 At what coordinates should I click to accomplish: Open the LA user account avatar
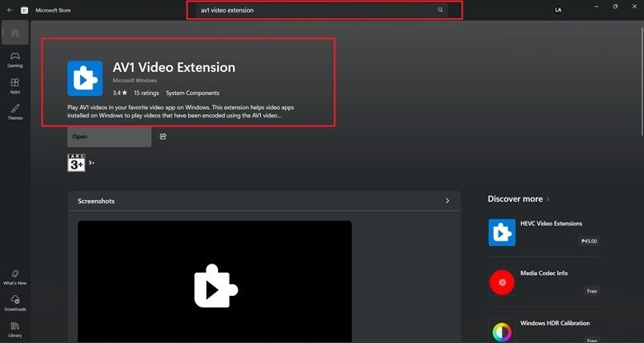click(558, 10)
